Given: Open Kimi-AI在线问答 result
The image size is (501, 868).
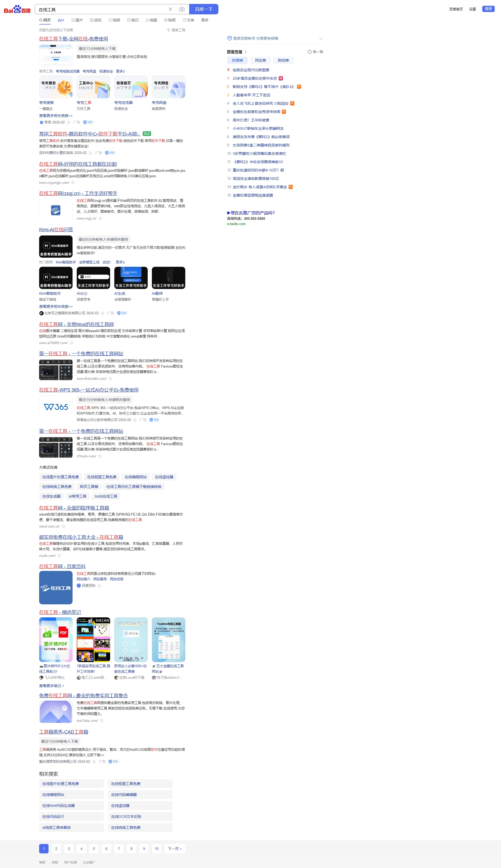Looking at the screenshot, I should 56,230.
